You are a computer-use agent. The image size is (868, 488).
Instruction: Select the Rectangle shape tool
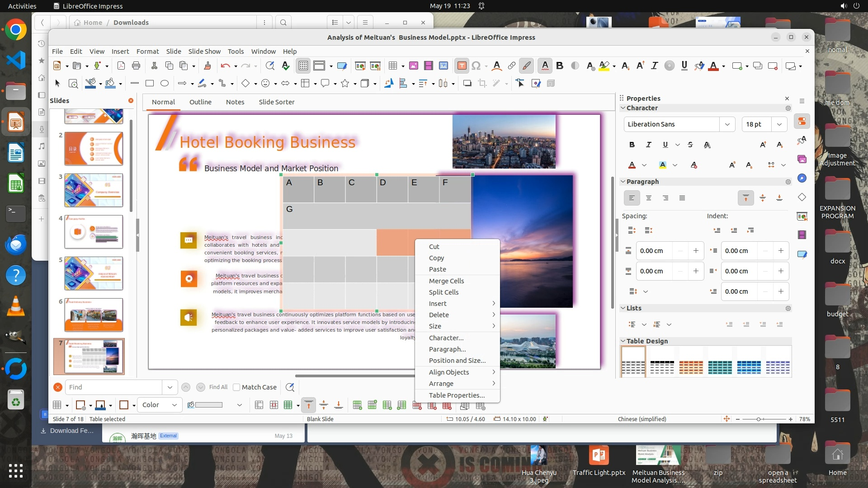coord(150,83)
